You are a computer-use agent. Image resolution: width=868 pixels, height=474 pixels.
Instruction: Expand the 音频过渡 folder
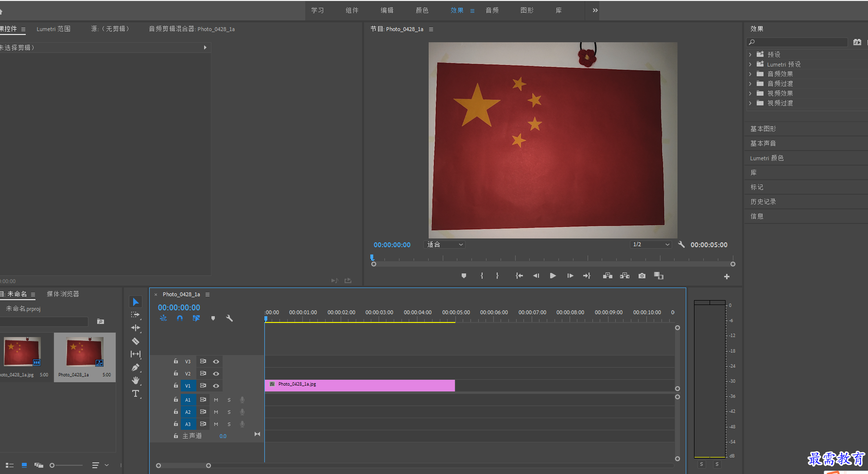coord(750,84)
